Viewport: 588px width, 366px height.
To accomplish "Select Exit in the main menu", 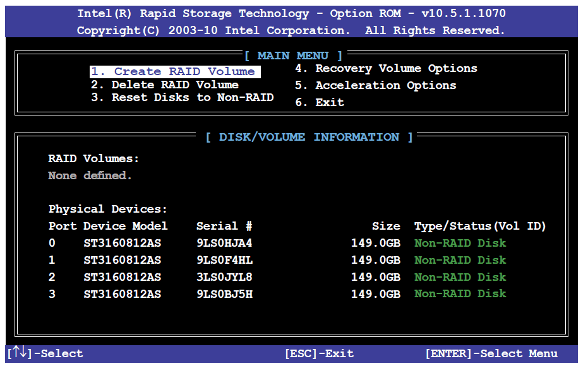I will tap(320, 102).
